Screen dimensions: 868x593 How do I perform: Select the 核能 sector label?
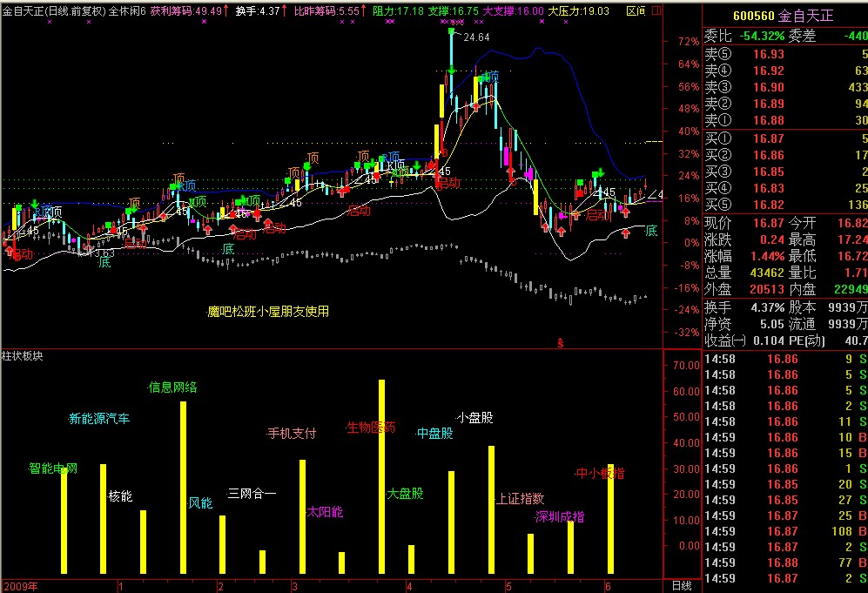coord(120,496)
